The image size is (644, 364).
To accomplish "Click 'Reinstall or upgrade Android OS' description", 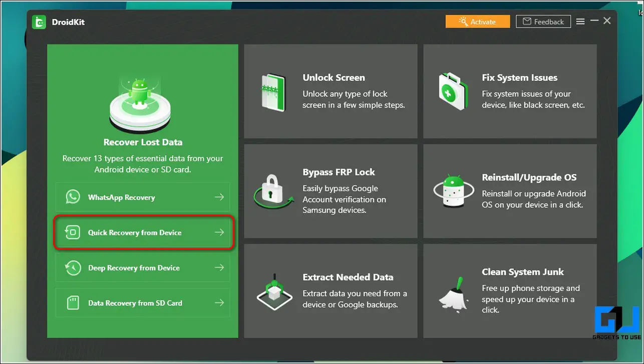I will 534,199.
